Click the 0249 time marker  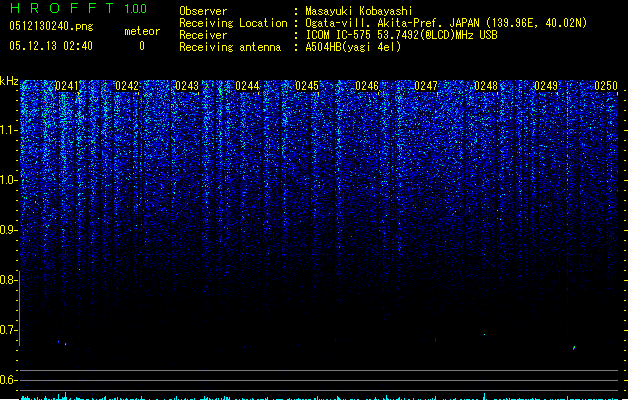point(546,86)
